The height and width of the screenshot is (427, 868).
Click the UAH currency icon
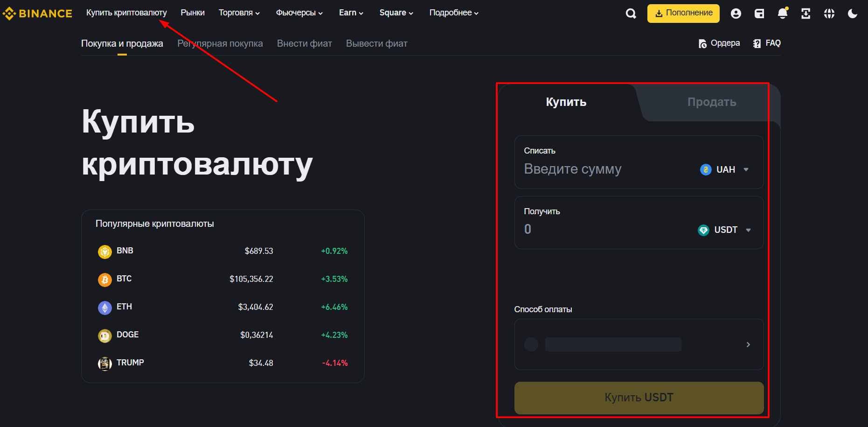coord(706,169)
